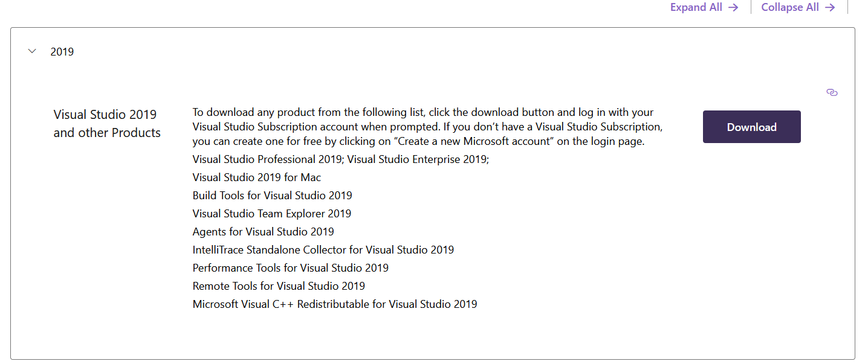This screenshot has width=868, height=364.
Task: Click 'IntelliTrace Standalone Collector for Visual Studio 2019'
Action: pyautogui.click(x=323, y=250)
